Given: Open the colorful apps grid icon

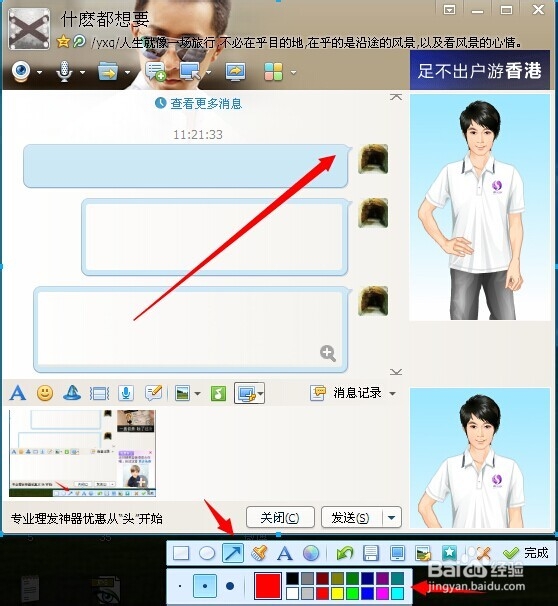Looking at the screenshot, I should (x=274, y=71).
